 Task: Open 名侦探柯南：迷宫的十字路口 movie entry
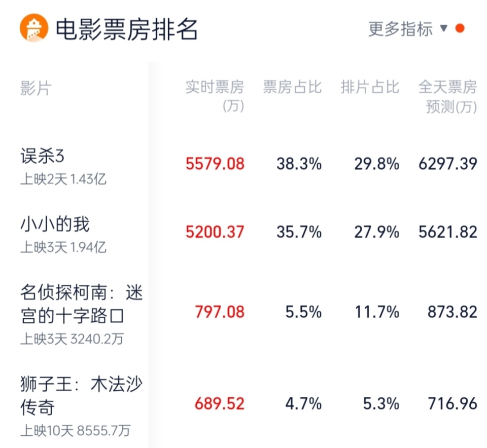81,304
